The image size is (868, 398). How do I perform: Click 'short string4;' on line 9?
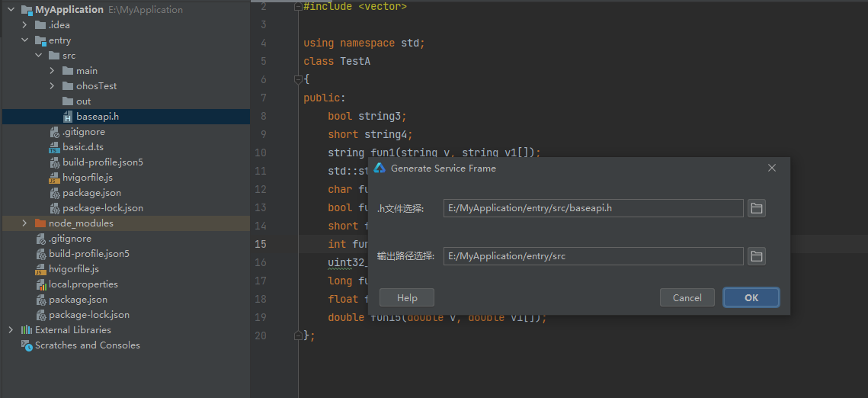coord(370,134)
